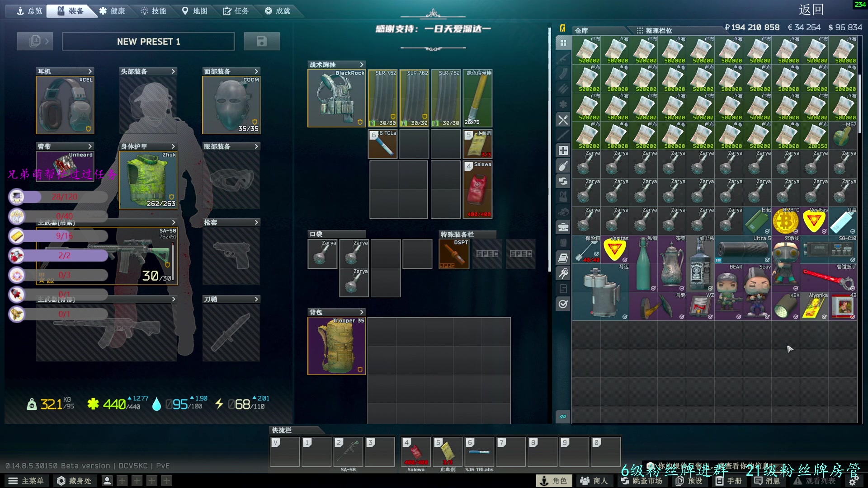
Task: Open the 地图 map tab
Action: coord(195,11)
